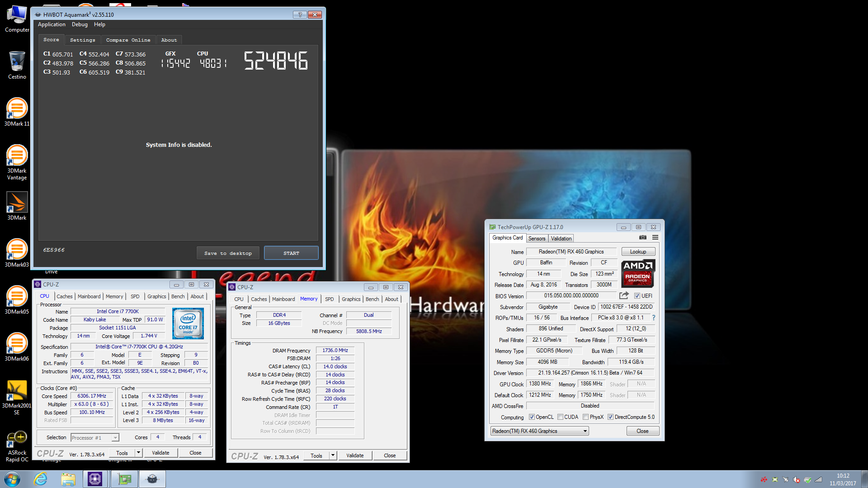Viewport: 868px width, 488px height.
Task: Open Radeon RX 460 Graphics GPU selector dropdown
Action: (540, 431)
